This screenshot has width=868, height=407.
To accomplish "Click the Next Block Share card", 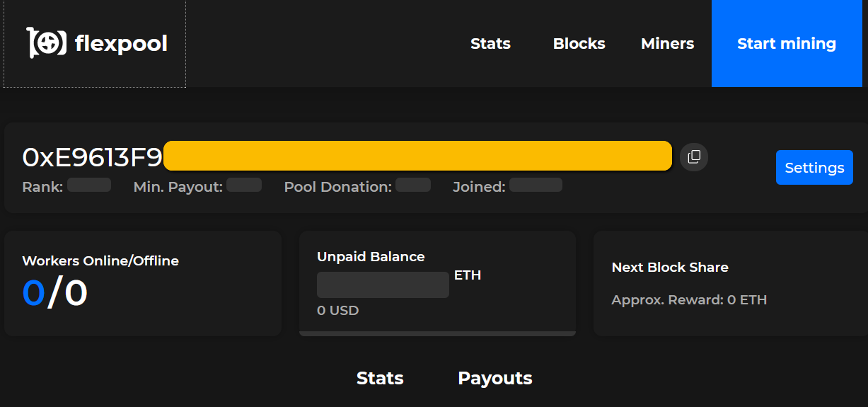I will [x=731, y=283].
